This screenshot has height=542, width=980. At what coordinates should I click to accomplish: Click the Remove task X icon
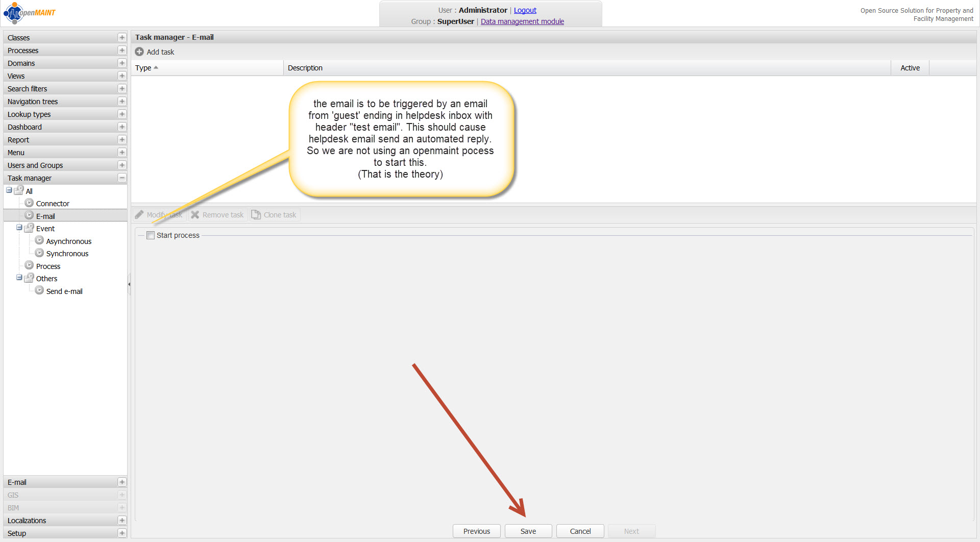(195, 215)
